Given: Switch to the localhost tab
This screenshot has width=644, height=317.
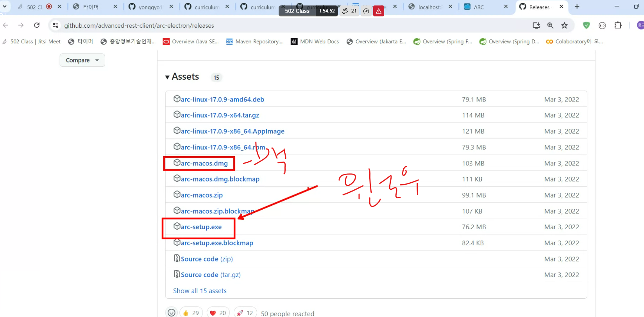Looking at the screenshot, I should (x=430, y=7).
